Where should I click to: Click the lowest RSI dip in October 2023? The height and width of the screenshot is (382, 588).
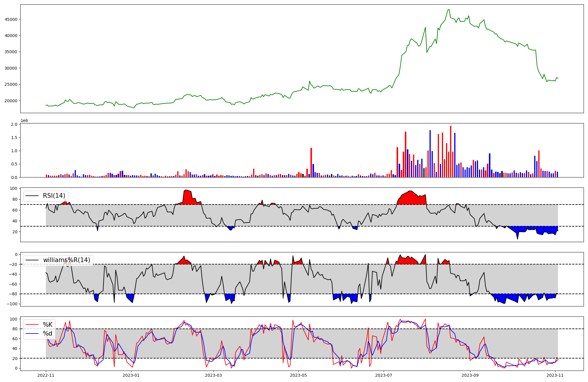tap(517, 239)
